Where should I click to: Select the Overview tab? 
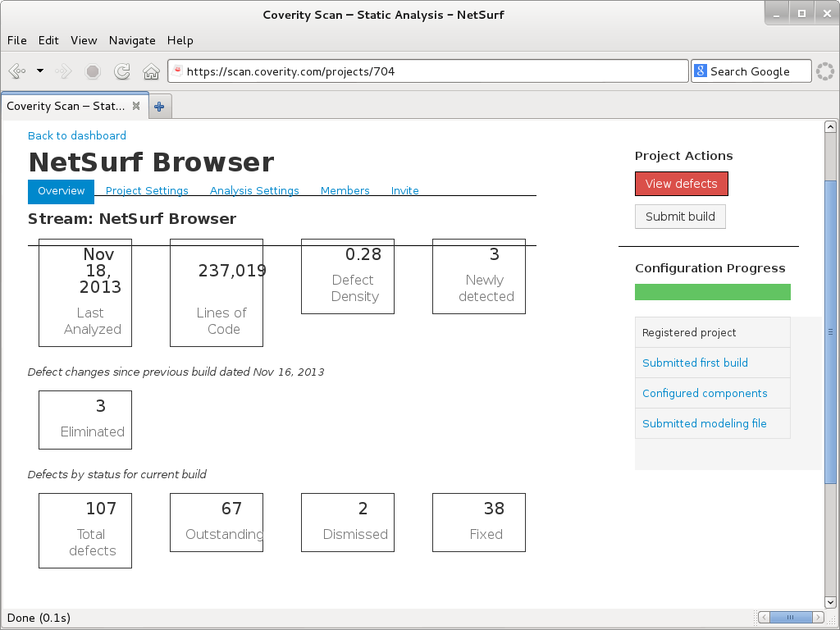pos(61,191)
